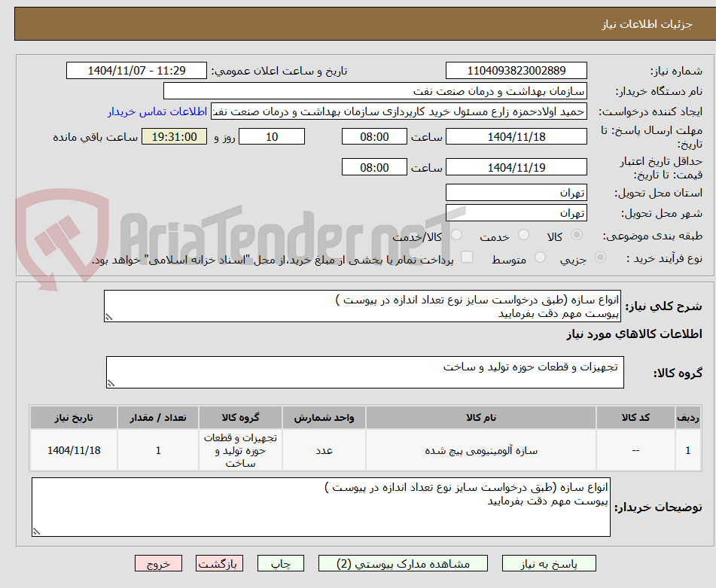The height and width of the screenshot is (588, 716).
Task: Click the table cell with date 1404/11/18
Action: click(74, 450)
